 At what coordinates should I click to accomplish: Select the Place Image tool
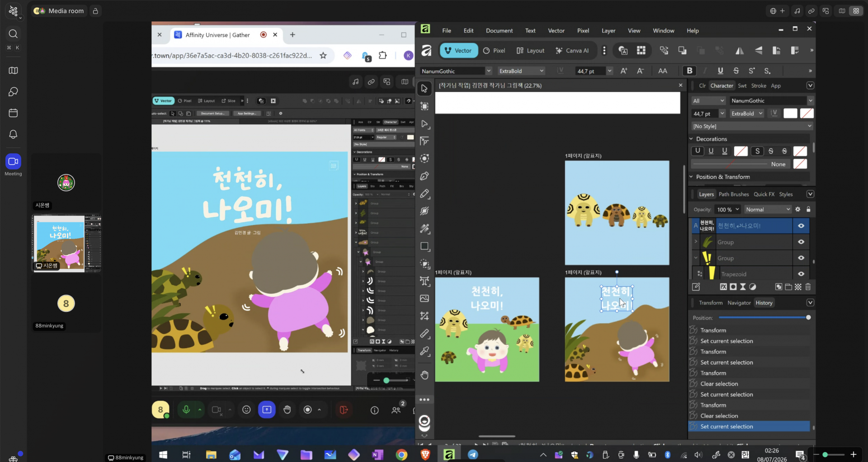pyautogui.click(x=424, y=298)
